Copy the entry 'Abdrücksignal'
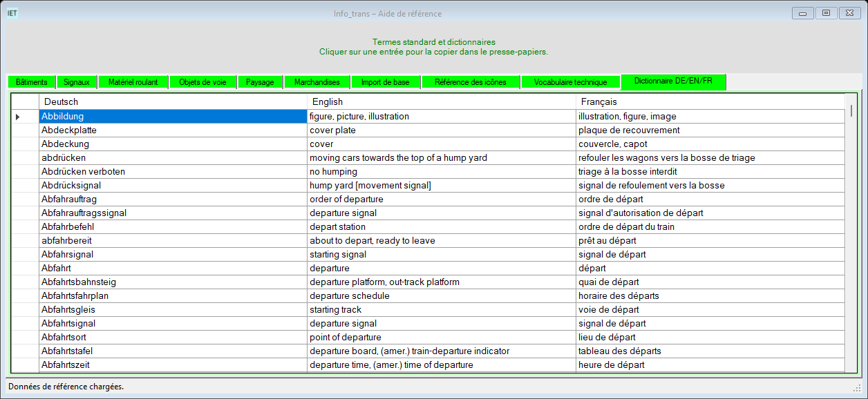The height and width of the screenshot is (399, 868). (x=173, y=186)
